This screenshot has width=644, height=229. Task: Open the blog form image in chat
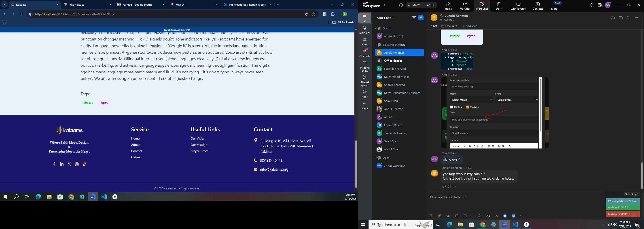(494, 113)
